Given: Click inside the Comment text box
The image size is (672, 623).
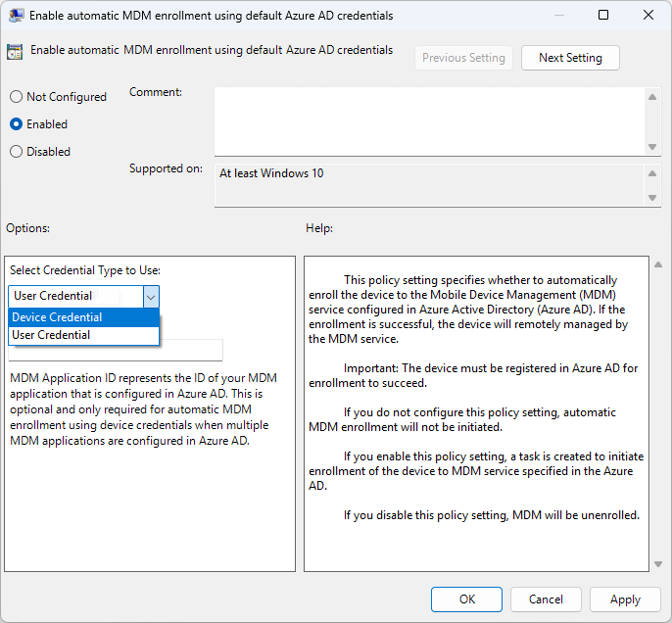Looking at the screenshot, I should coord(429,120).
